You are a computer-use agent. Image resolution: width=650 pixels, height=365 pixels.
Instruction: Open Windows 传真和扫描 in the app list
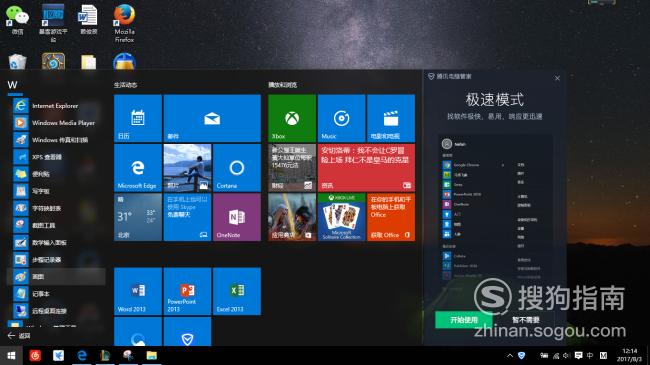click(x=56, y=140)
